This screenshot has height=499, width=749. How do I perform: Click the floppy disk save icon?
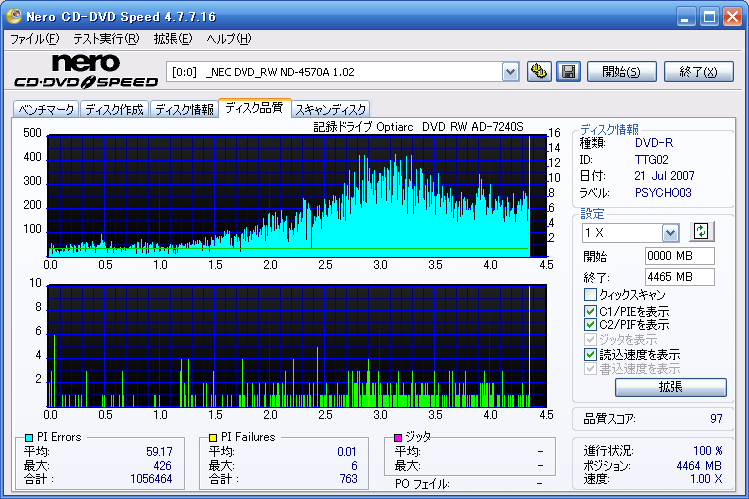click(x=568, y=72)
